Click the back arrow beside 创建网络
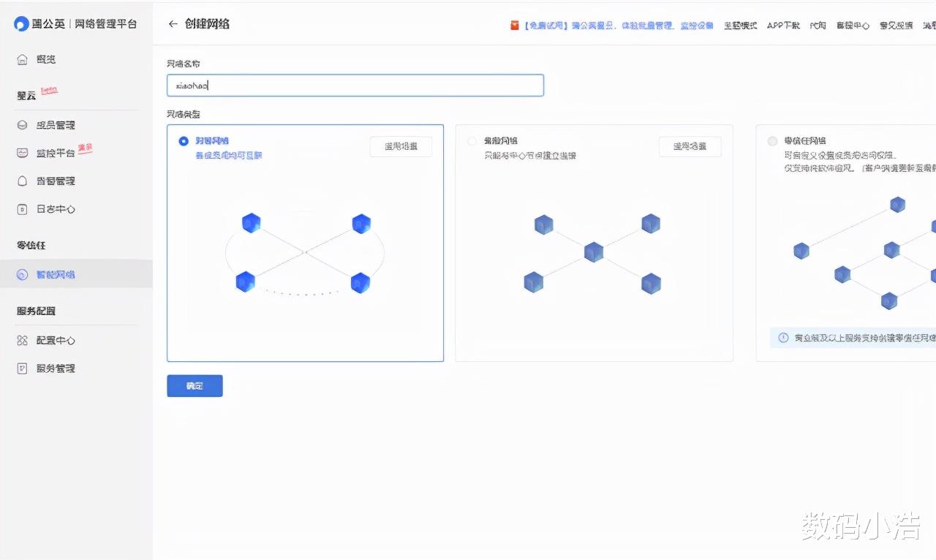The height and width of the screenshot is (560, 936). click(x=173, y=24)
